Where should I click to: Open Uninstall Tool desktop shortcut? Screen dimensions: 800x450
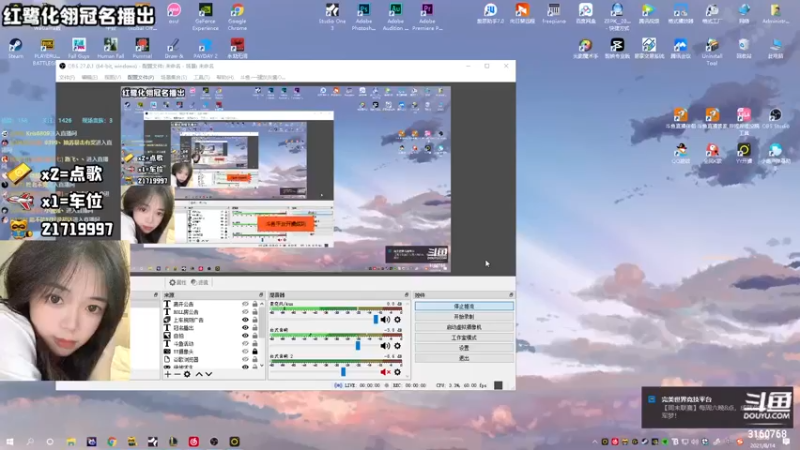coord(712,52)
